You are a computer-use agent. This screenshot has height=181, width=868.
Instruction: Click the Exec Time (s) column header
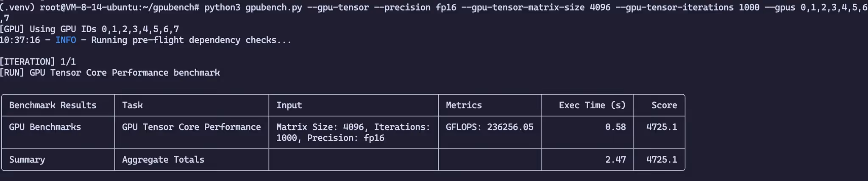click(592, 105)
